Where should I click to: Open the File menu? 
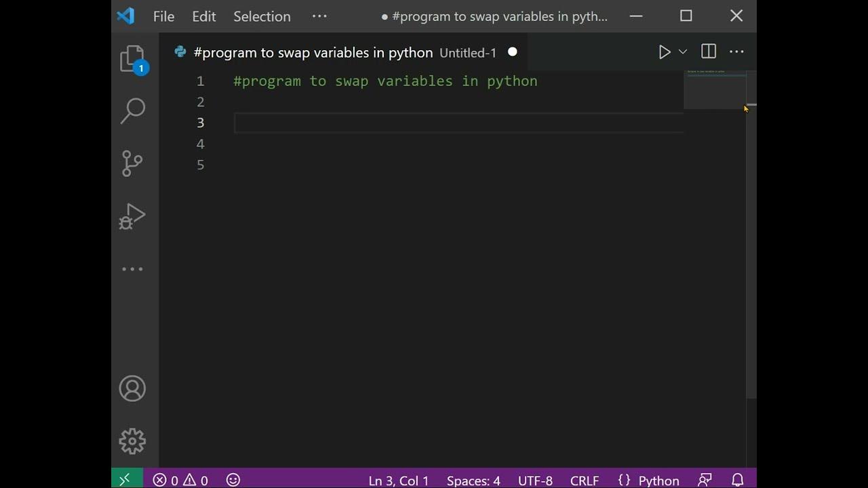point(163,16)
